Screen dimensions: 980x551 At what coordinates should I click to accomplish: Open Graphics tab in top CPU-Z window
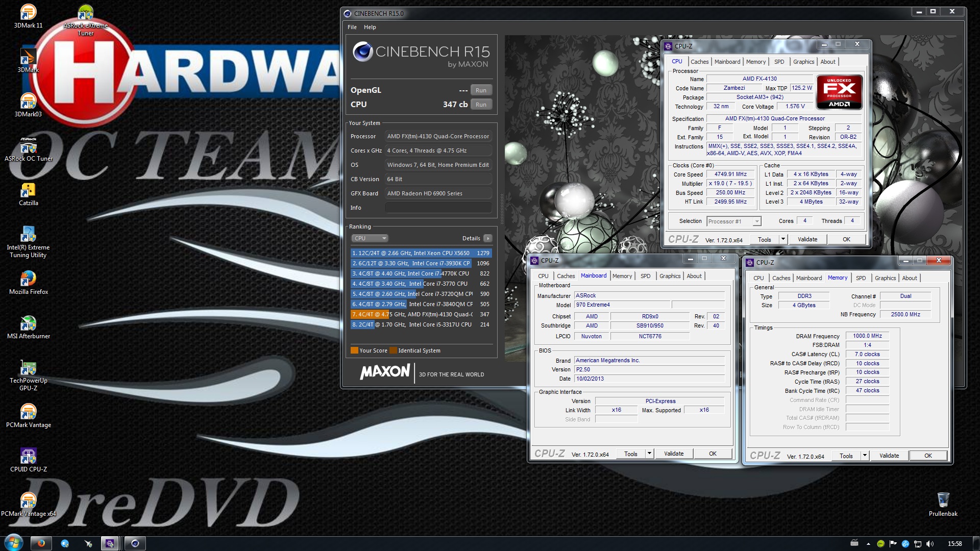pos(804,62)
